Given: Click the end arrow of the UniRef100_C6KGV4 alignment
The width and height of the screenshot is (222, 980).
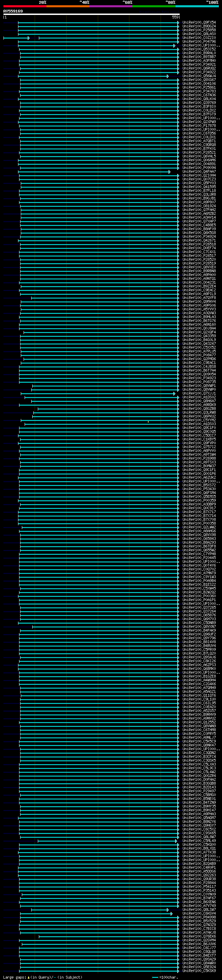Looking at the screenshot, I should click(x=171, y=914).
